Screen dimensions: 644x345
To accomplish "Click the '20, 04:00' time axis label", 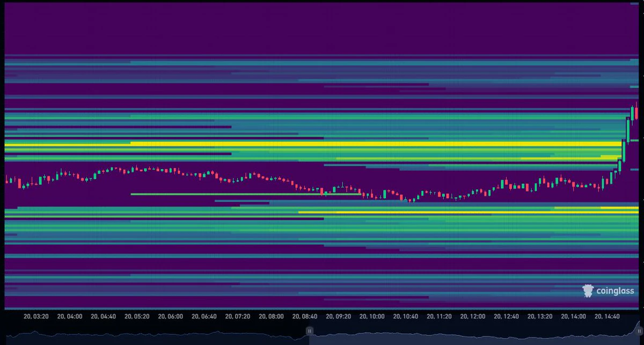I will 71,317.
